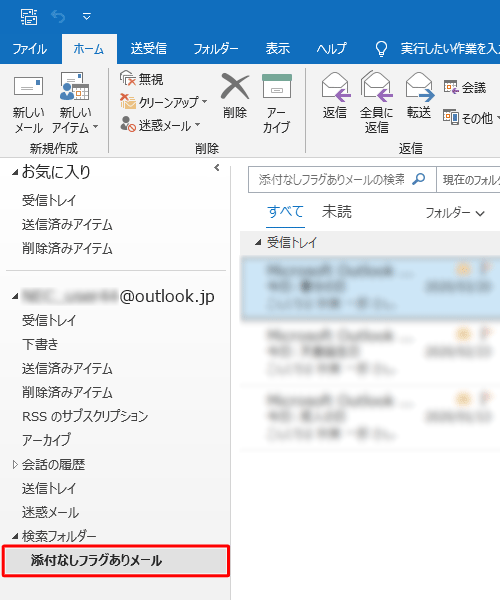Select 削除済みアイテム under お気に入り
The width and height of the screenshot is (500, 600).
click(x=67, y=249)
